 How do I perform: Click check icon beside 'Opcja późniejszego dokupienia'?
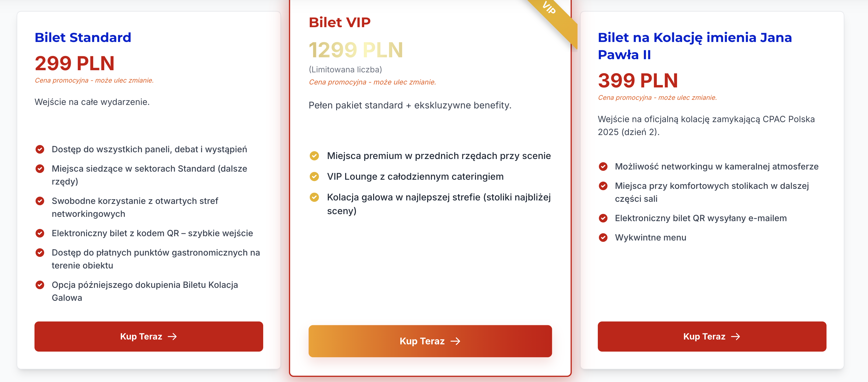(40, 285)
